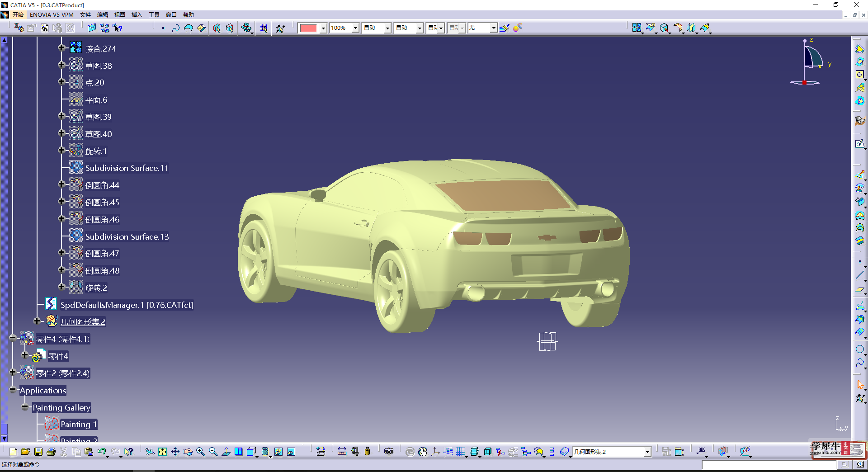
Task: Click the Zoom In magnifier
Action: click(x=200, y=452)
